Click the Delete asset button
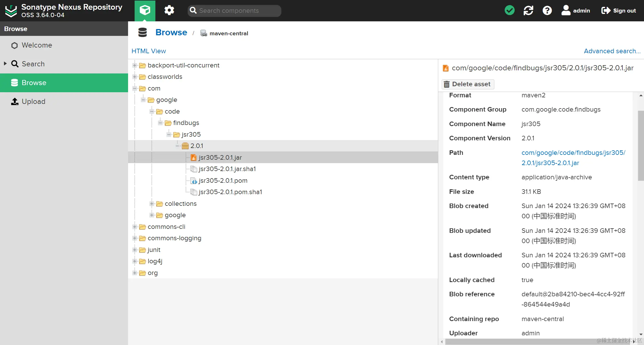Screen dimensions: 644x345 click(468, 84)
